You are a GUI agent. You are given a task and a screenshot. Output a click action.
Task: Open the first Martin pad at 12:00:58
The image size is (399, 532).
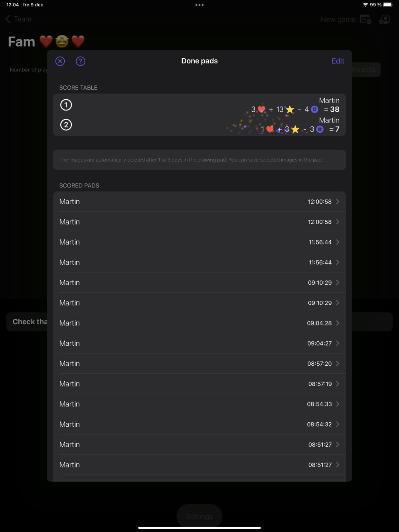pyautogui.click(x=199, y=202)
